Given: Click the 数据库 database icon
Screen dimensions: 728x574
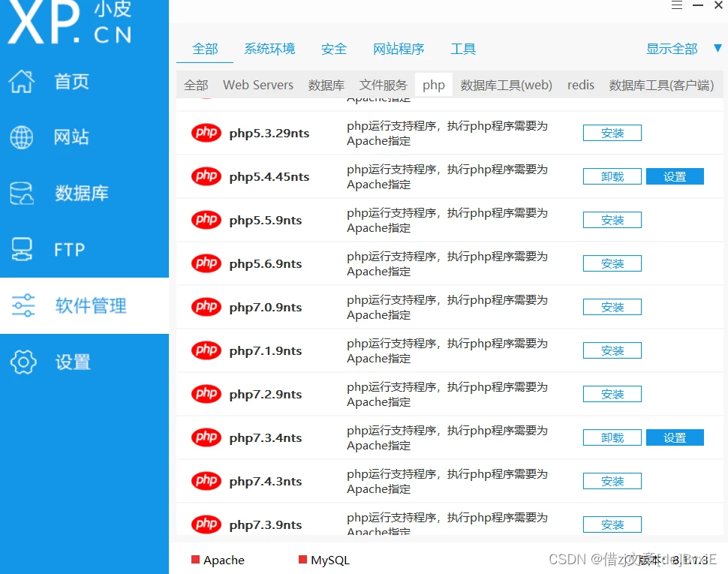Looking at the screenshot, I should tap(21, 194).
